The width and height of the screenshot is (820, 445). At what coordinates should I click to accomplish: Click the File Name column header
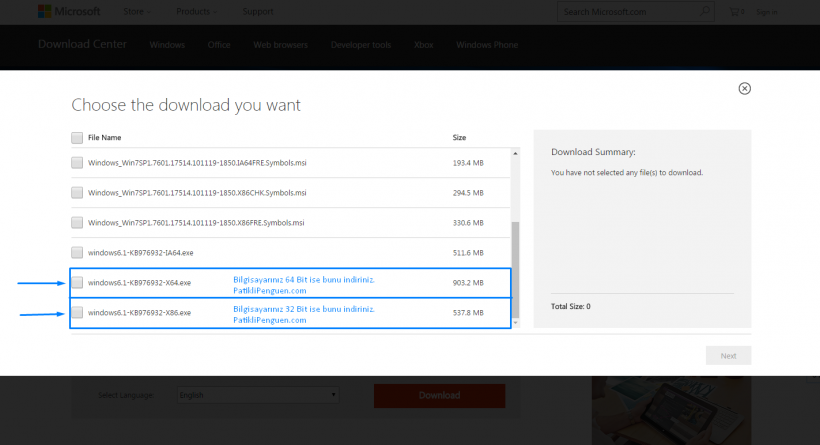point(105,138)
